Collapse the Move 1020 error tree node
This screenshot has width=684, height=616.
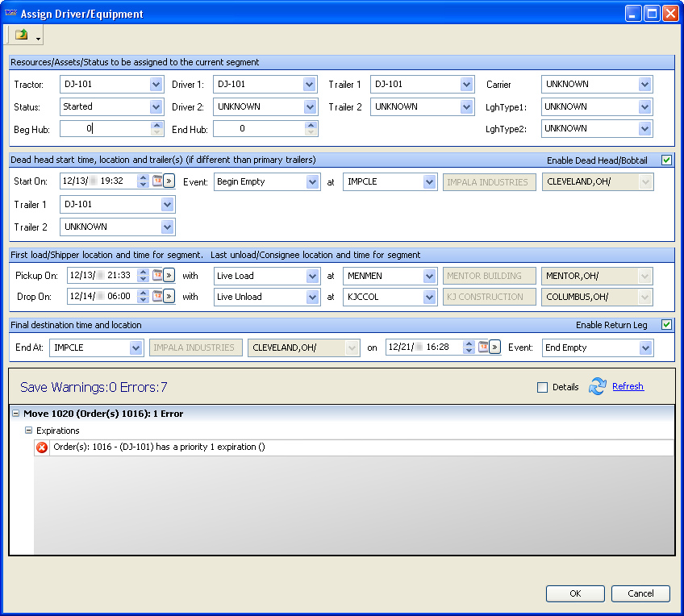pyautogui.click(x=15, y=414)
